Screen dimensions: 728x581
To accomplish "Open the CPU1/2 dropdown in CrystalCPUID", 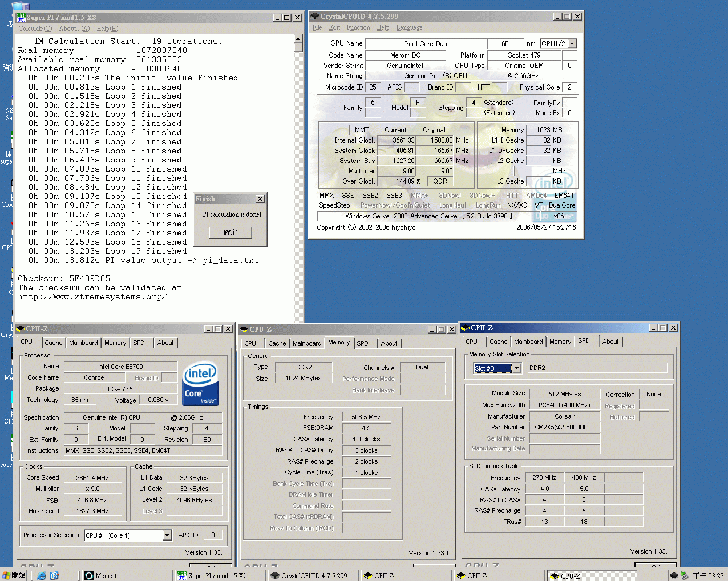I will click(x=572, y=44).
